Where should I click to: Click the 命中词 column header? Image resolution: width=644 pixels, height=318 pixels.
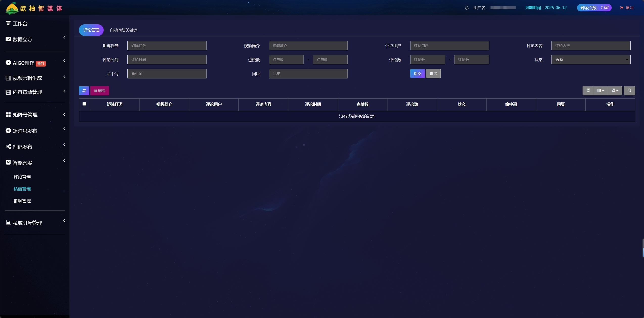point(511,104)
